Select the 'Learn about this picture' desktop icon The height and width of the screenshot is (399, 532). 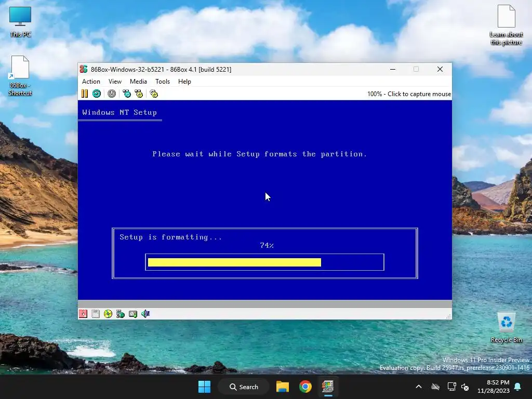pyautogui.click(x=506, y=25)
